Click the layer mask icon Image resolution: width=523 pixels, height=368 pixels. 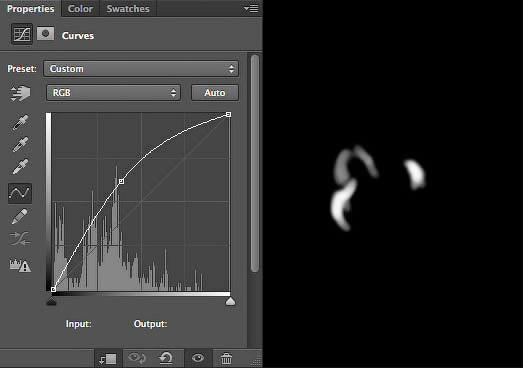[45, 34]
